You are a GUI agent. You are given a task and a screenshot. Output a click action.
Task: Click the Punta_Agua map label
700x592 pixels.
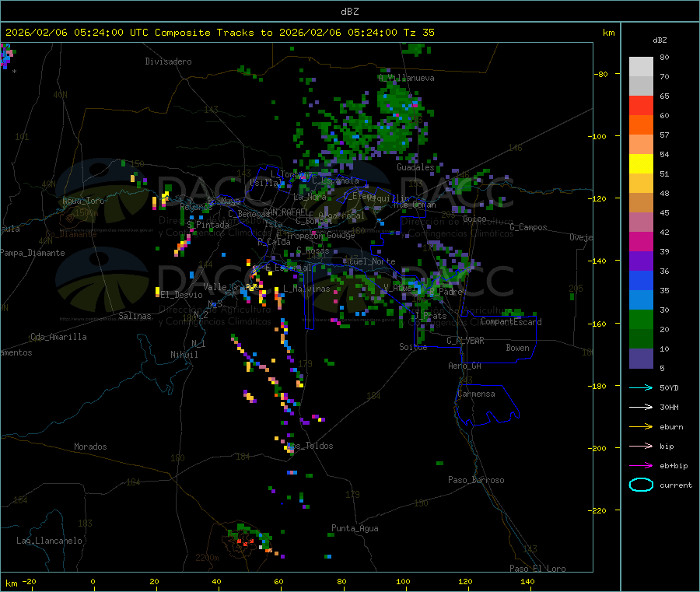coord(355,528)
